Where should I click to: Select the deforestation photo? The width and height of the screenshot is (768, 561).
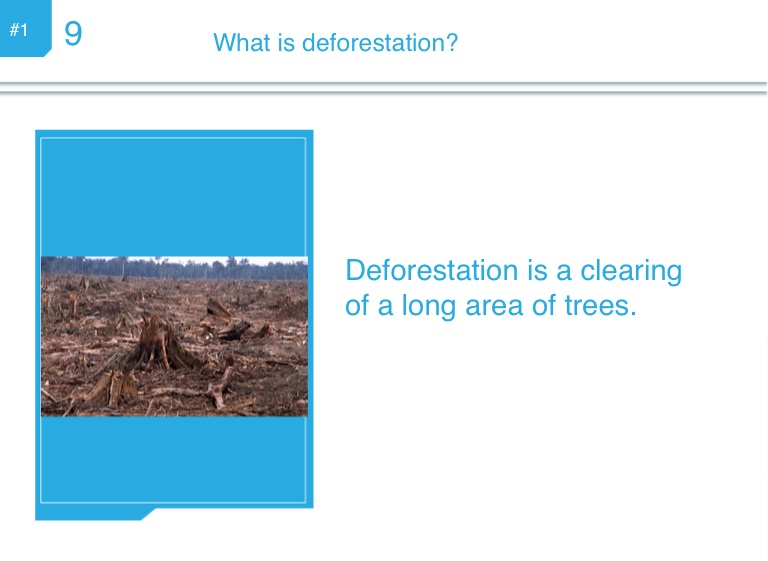[174, 336]
